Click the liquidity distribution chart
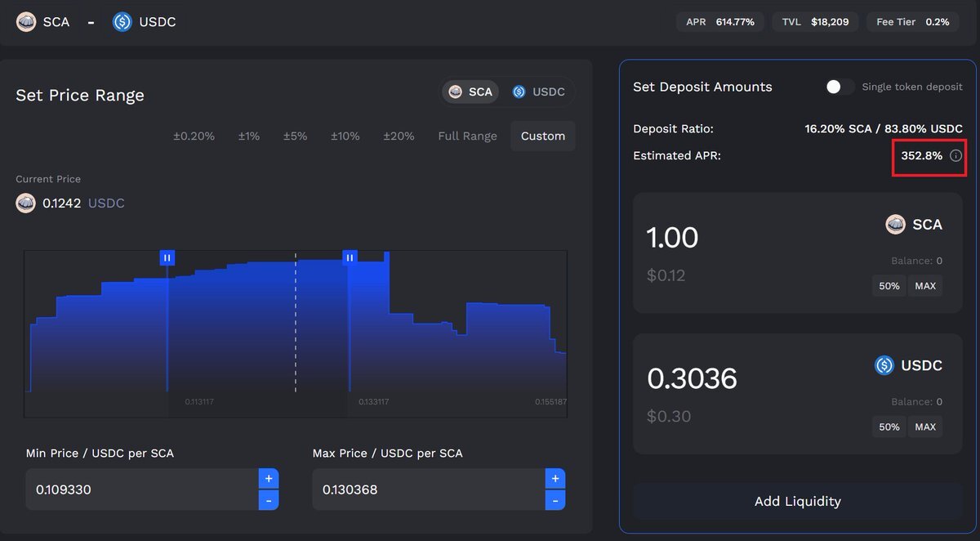 tap(296, 333)
